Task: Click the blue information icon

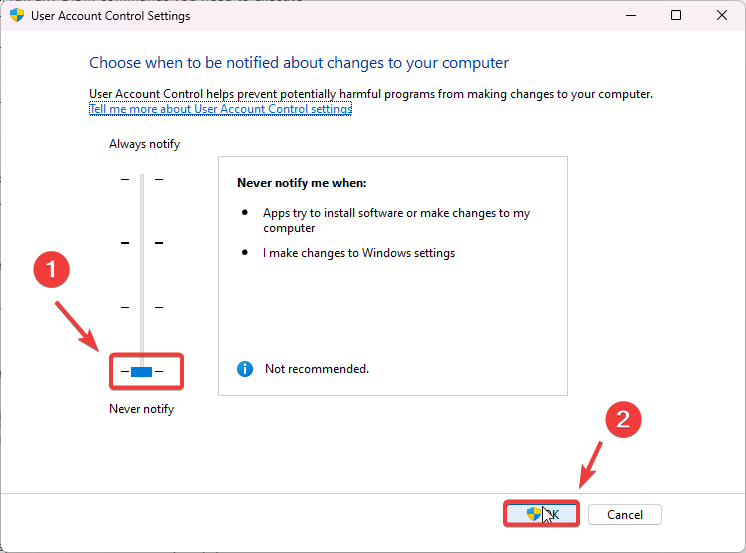Action: tap(245, 369)
